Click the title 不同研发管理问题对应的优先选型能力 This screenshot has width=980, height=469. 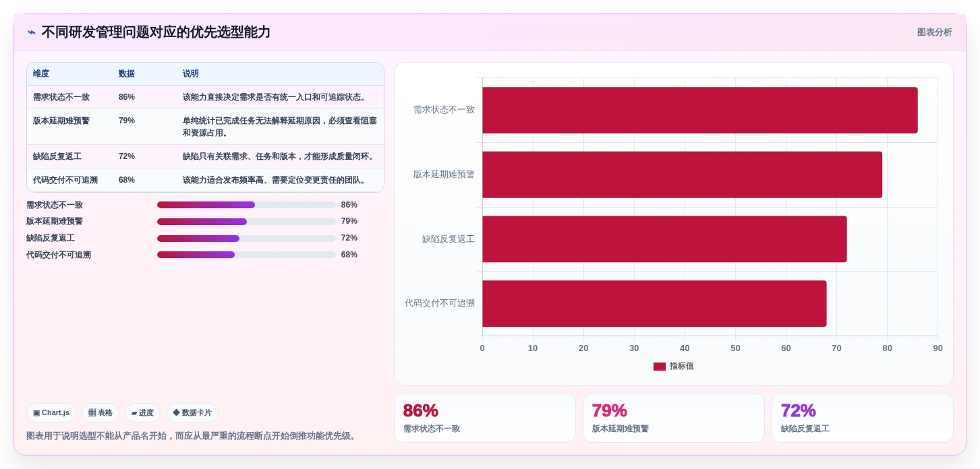(156, 32)
